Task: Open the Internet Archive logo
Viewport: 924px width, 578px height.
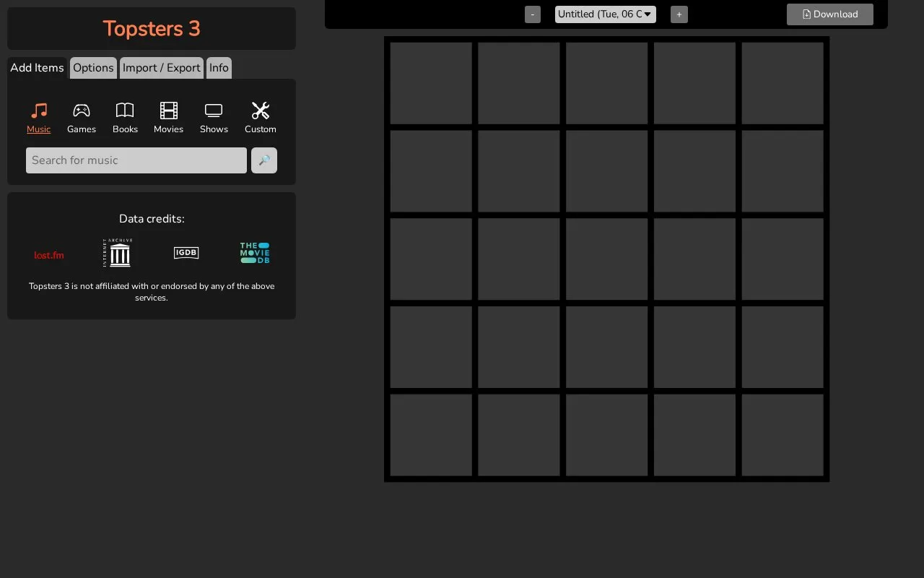Action: coord(118,253)
